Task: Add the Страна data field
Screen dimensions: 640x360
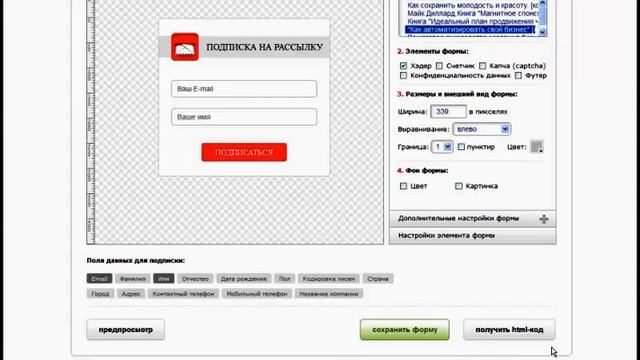Action: click(378, 279)
